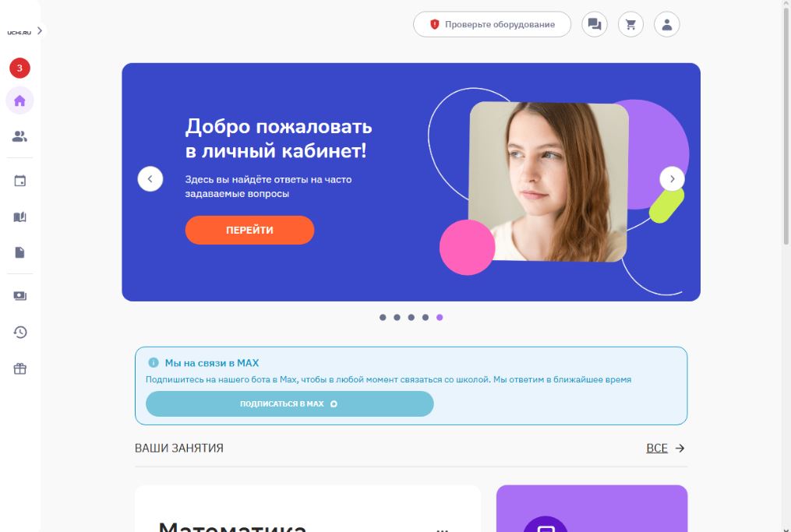Select the first carousel dot indicator
791x532 pixels.
pos(383,317)
